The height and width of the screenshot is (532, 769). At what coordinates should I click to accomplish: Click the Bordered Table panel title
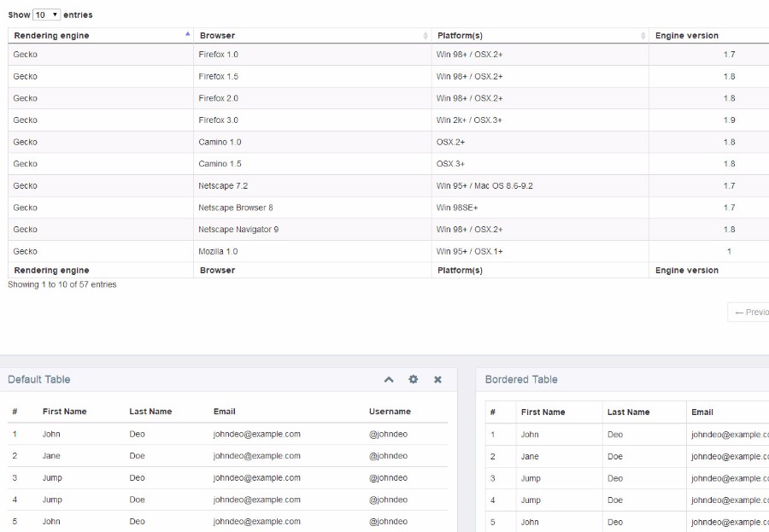click(521, 379)
